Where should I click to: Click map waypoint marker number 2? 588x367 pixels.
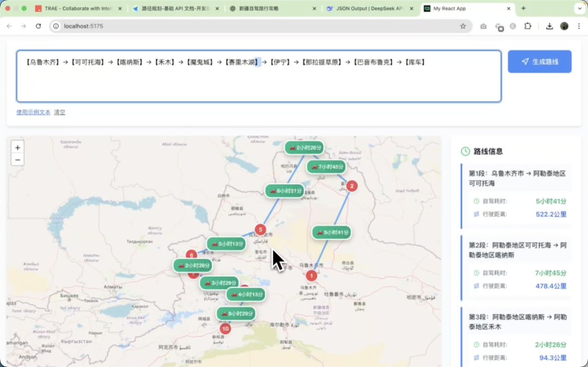pyautogui.click(x=352, y=186)
